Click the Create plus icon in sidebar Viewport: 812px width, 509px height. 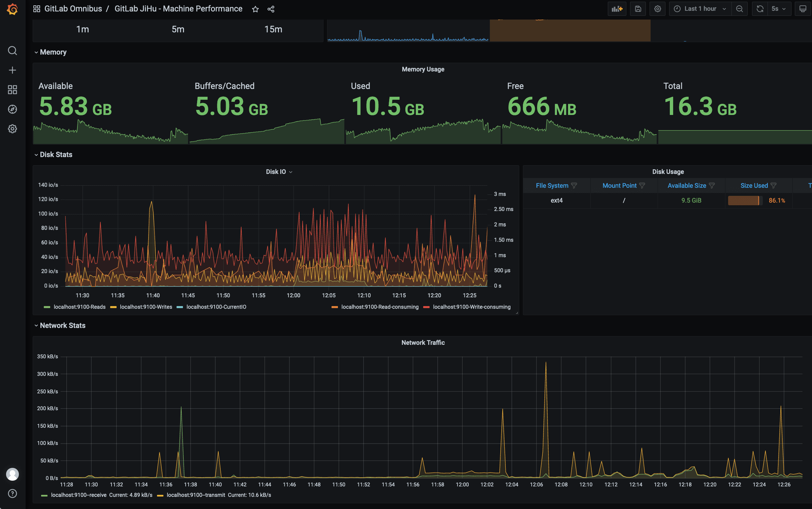click(x=12, y=70)
